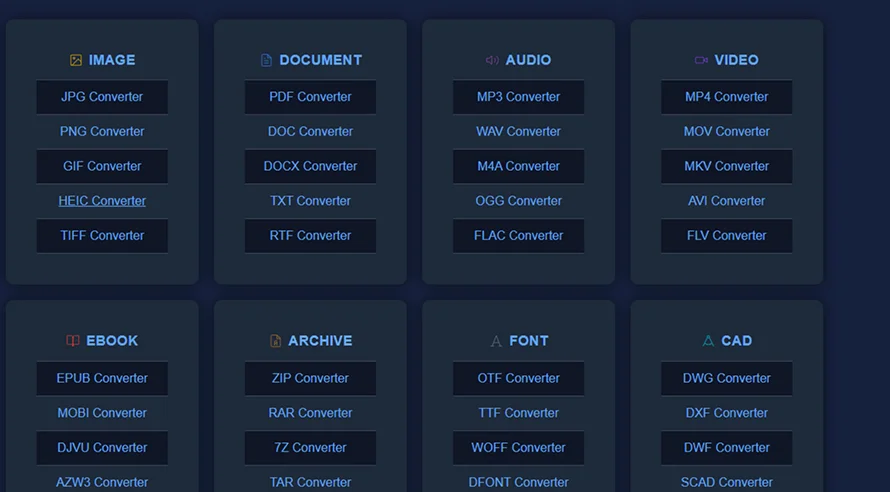This screenshot has width=890, height=492.
Task: Open the MP3 Converter
Action: [x=518, y=97]
